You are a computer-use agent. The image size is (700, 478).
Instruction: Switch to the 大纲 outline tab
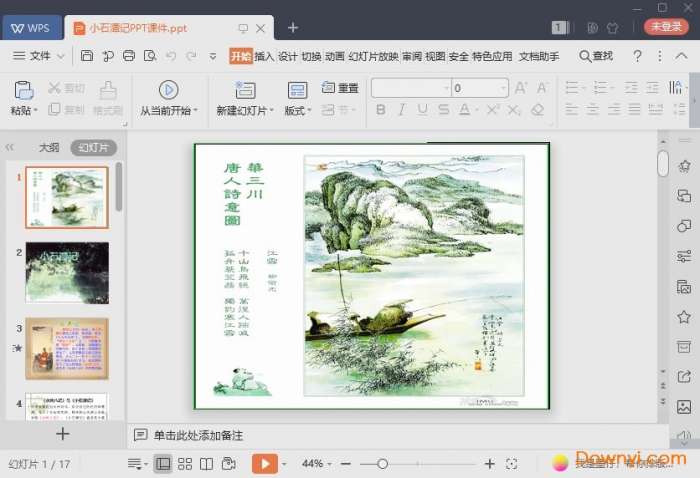49,147
